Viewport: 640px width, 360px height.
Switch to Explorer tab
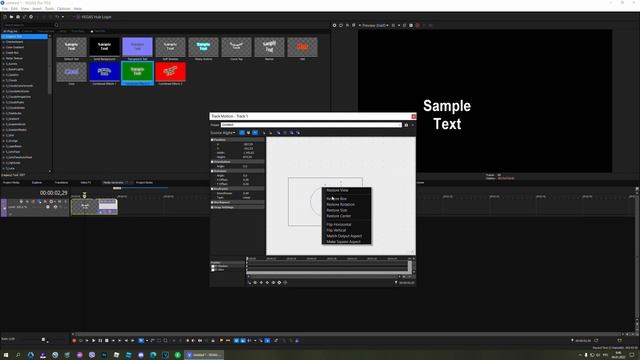coord(37,182)
